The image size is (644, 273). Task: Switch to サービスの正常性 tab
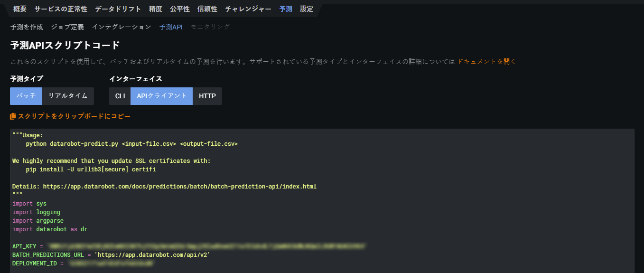point(61,9)
